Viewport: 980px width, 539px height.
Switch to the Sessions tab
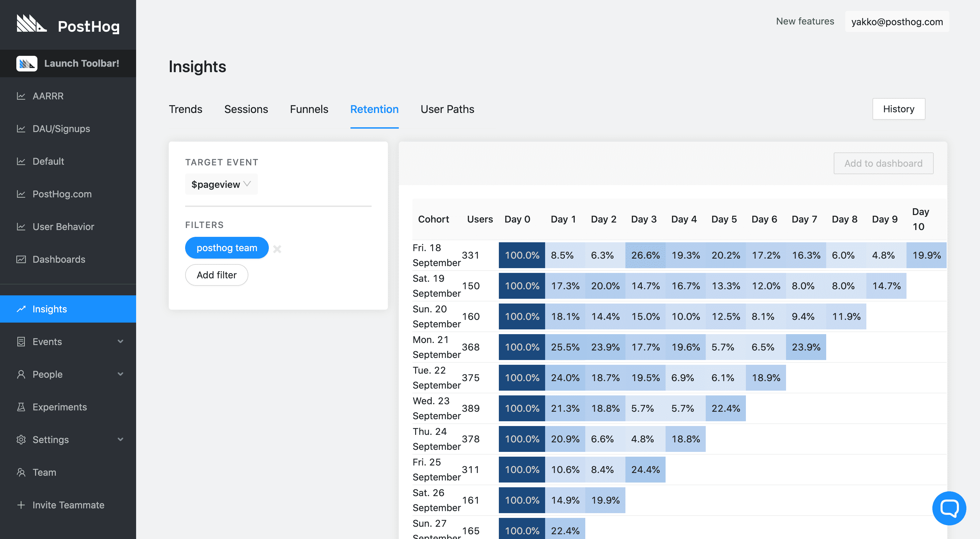point(246,109)
